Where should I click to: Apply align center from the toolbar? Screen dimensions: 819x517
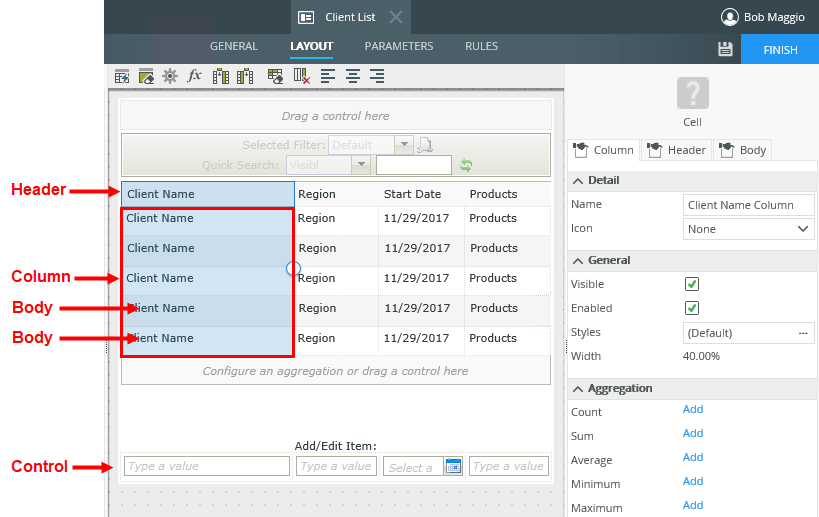[352, 76]
